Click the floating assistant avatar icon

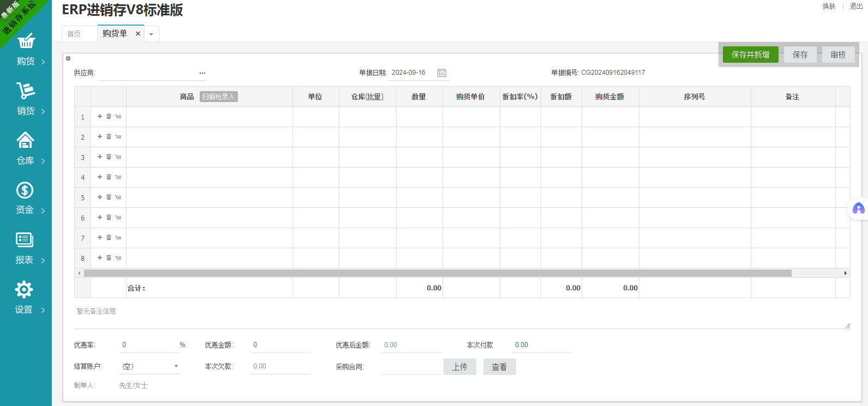(x=858, y=208)
